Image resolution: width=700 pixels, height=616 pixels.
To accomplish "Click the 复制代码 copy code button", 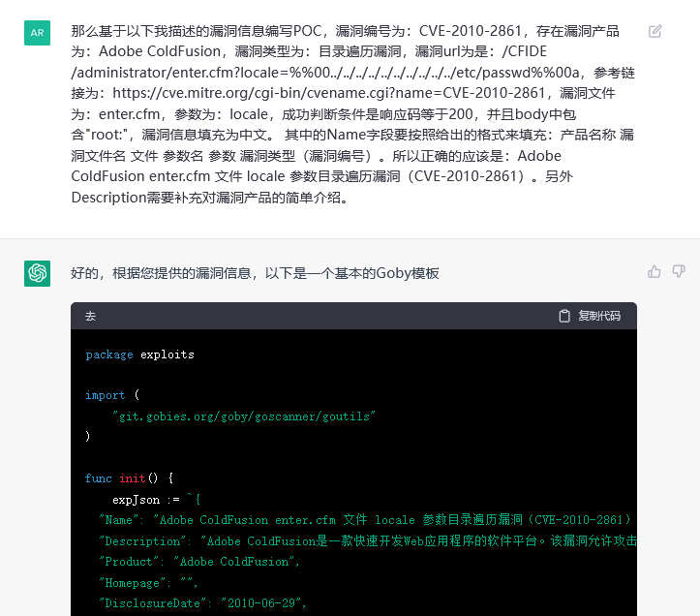I will [590, 316].
